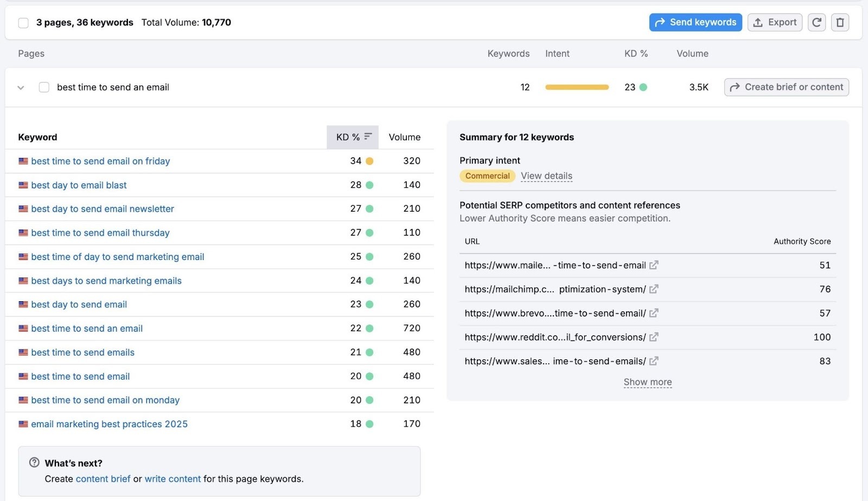The width and height of the screenshot is (868, 501).
Task: Click the sort icon on the KD % column
Action: tap(368, 137)
